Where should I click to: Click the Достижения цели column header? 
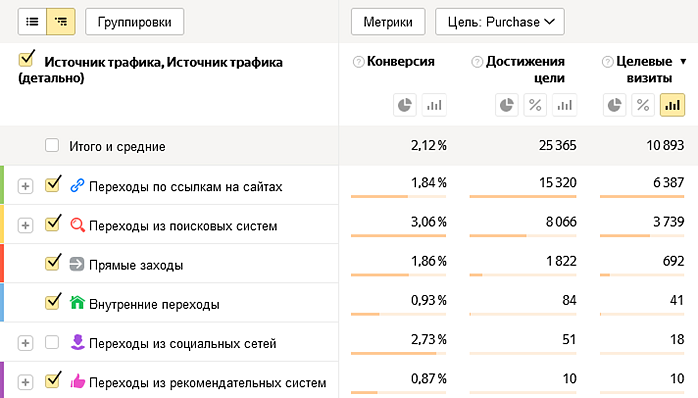[x=525, y=69]
